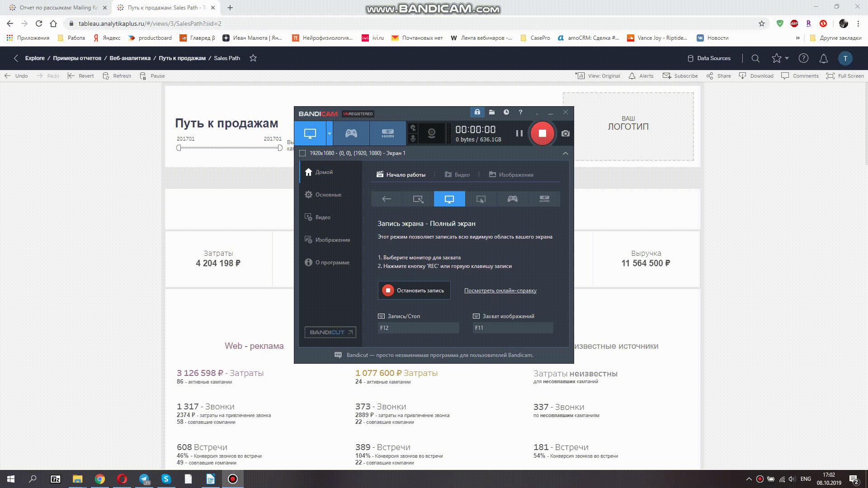Toggle the recording lock icon
The image size is (868, 488).
(477, 112)
